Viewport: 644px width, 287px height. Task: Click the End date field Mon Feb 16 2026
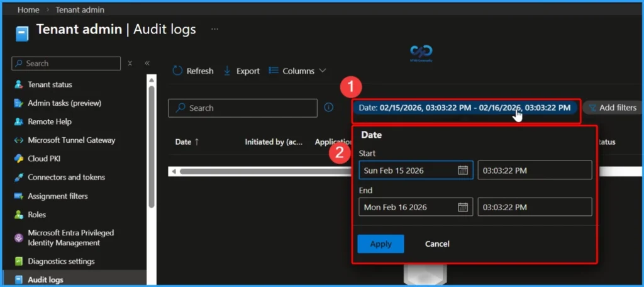pos(416,207)
